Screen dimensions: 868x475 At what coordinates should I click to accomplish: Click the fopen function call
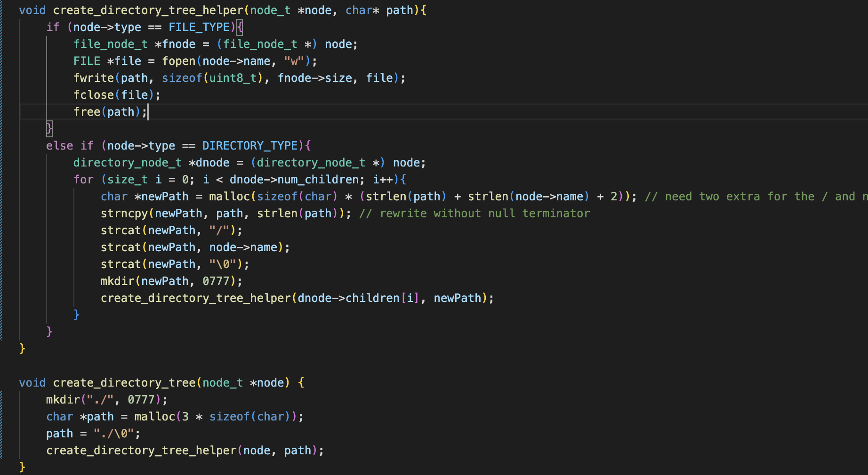pos(178,61)
